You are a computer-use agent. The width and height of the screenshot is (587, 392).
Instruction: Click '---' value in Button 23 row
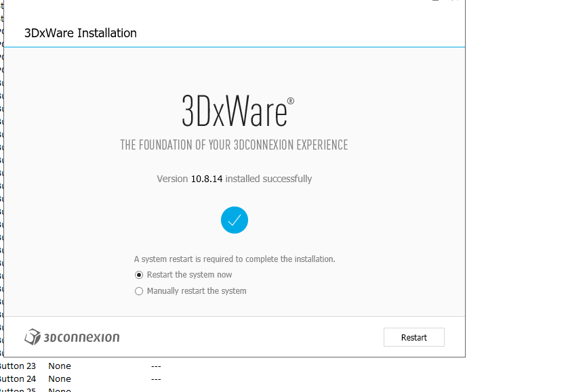(x=156, y=366)
